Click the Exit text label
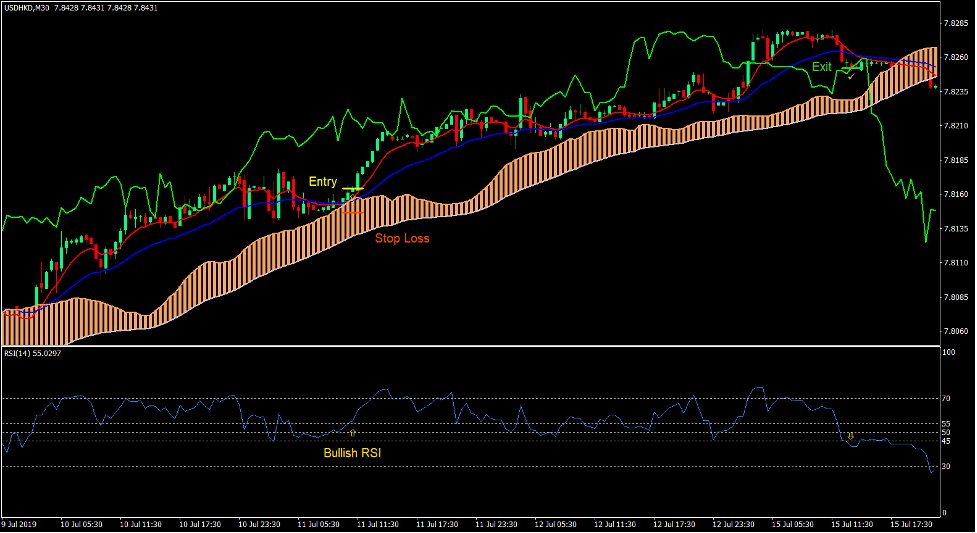977x533 pixels. (x=821, y=67)
